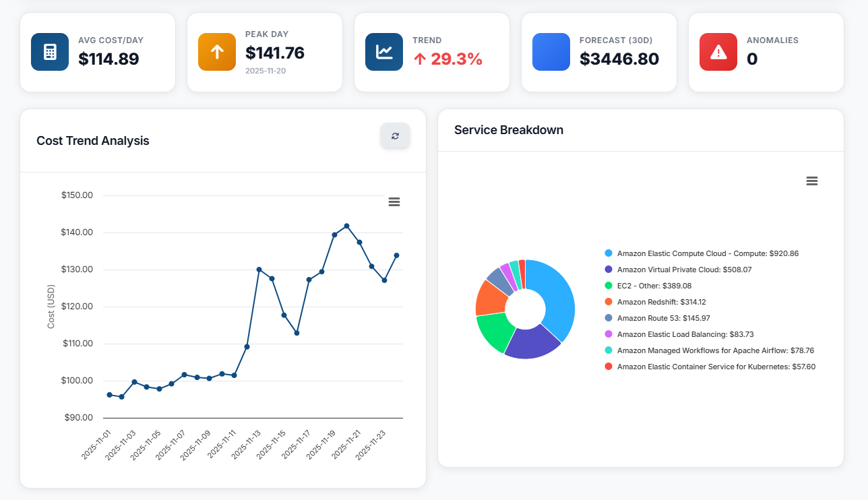The height and width of the screenshot is (500, 868).
Task: Click the 2025-11-01 x-axis date label
Action: [x=96, y=444]
